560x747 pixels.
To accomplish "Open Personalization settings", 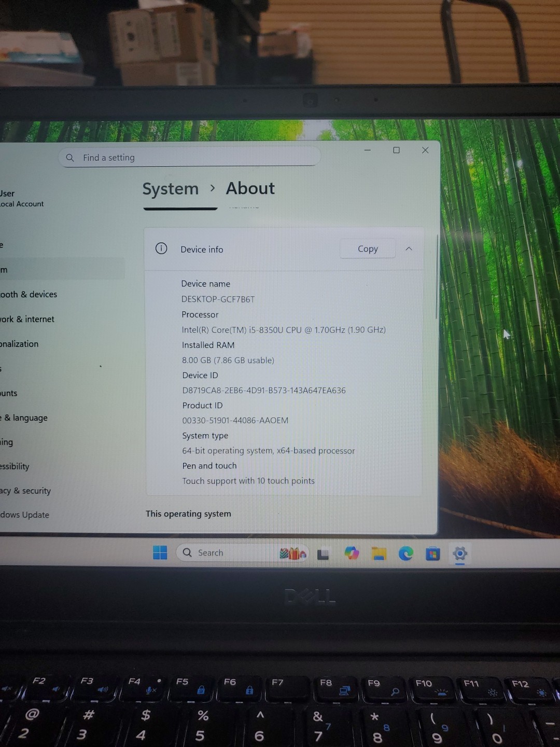I will pos(19,344).
